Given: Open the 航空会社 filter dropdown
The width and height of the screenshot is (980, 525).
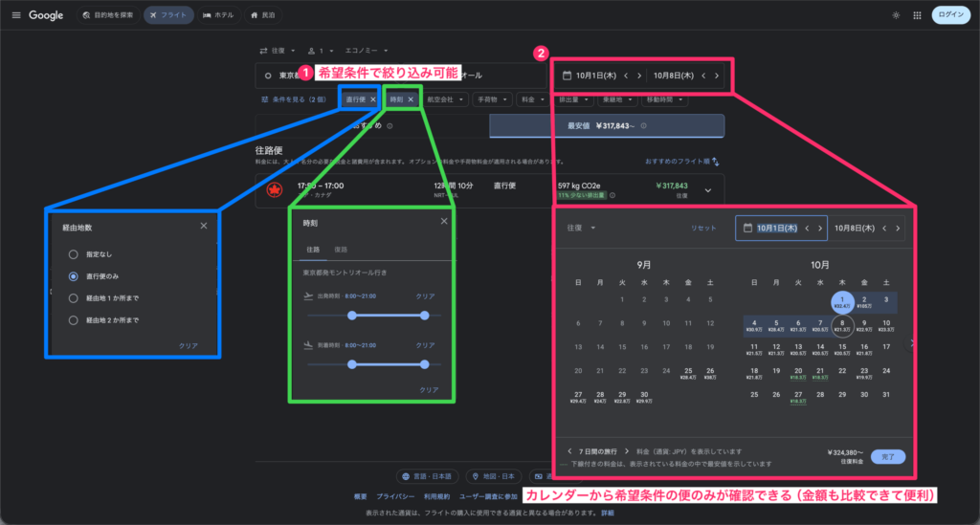Looking at the screenshot, I should click(x=445, y=99).
